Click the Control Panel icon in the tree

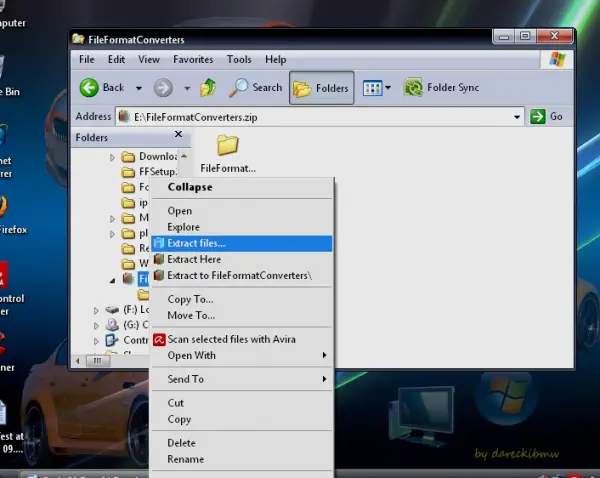click(x=112, y=340)
